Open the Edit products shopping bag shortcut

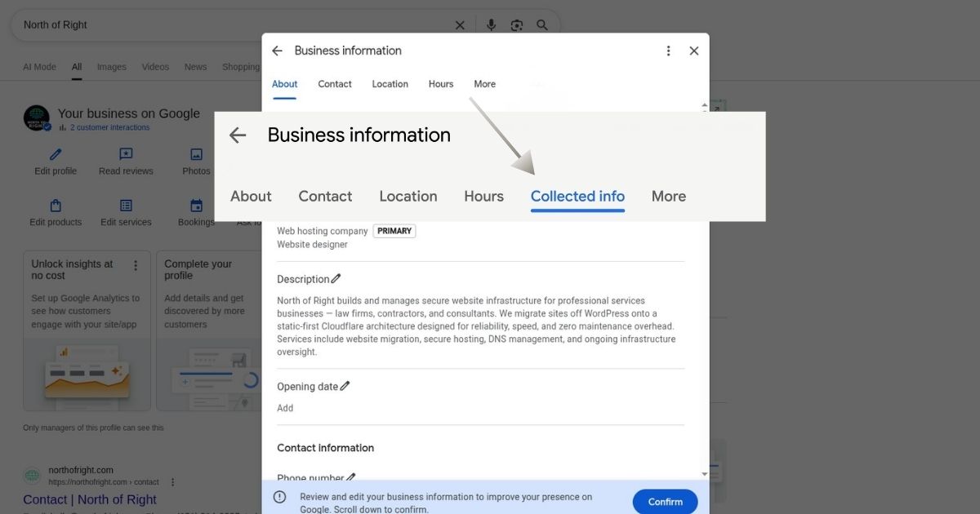tap(56, 213)
